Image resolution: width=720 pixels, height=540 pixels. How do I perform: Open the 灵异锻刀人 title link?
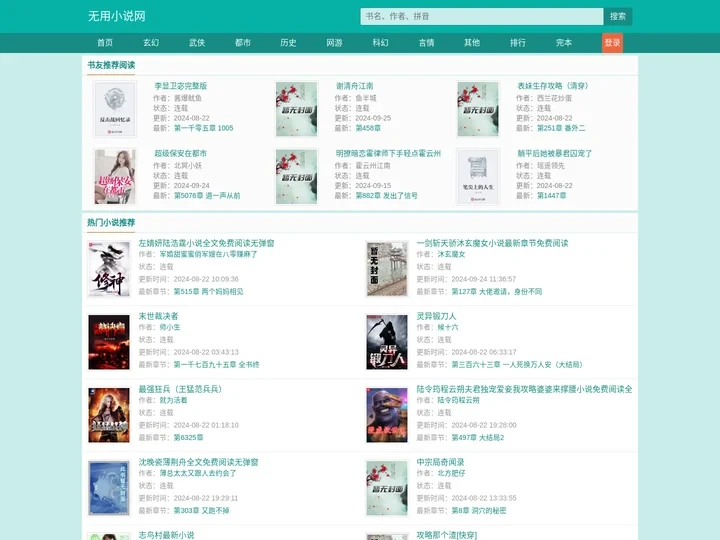pos(436,316)
